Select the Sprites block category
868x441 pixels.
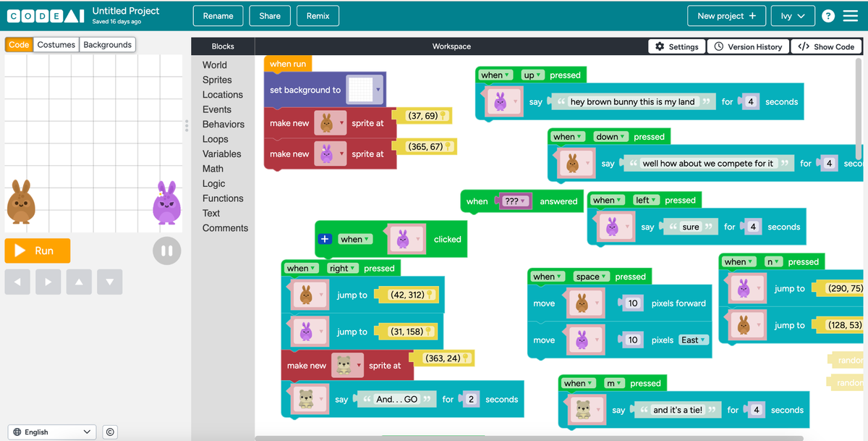217,80
